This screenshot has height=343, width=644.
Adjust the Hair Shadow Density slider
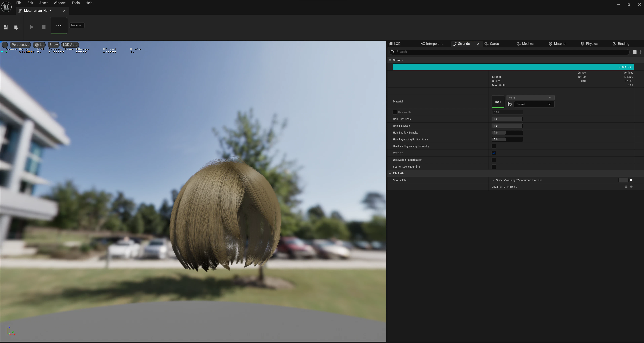tap(507, 133)
